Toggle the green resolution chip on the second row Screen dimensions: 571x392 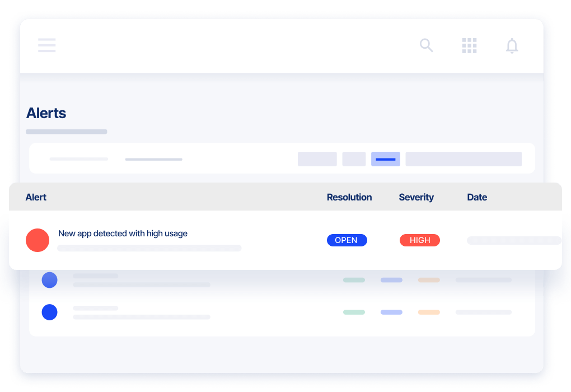point(354,280)
